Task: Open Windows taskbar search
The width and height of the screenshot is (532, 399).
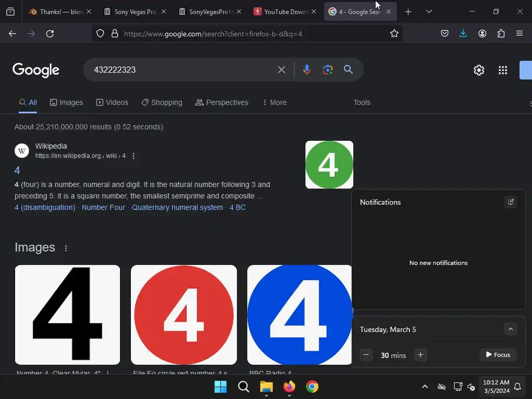Action: pyautogui.click(x=243, y=387)
